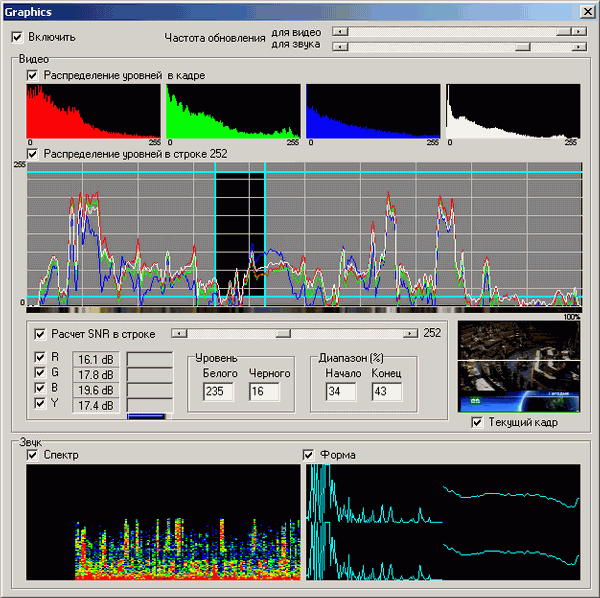This screenshot has height=598, width=600.
Task: Toggle Распределение уровней в кадре checkbox
Action: point(33,75)
